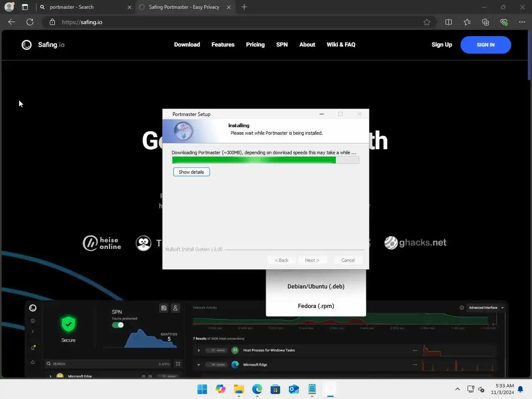Click the Sign Up link
Viewport: 532px width, 399px height.
coord(442,44)
